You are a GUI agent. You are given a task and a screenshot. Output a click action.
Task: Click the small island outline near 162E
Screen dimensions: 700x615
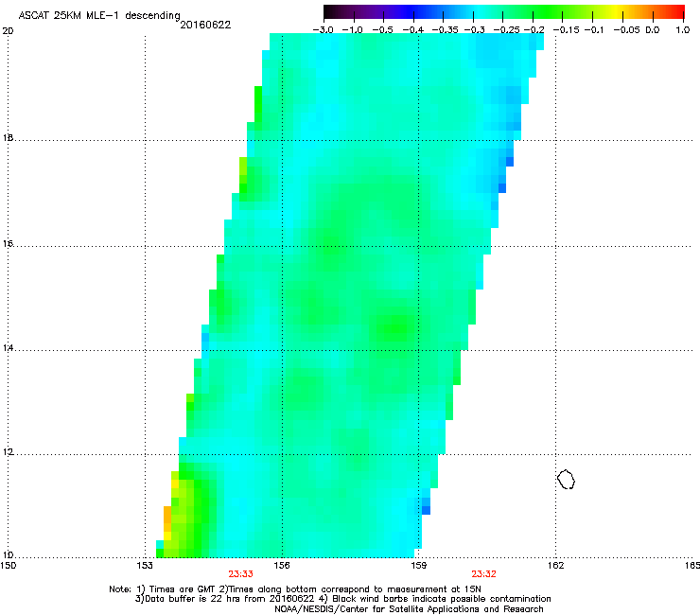[566, 479]
